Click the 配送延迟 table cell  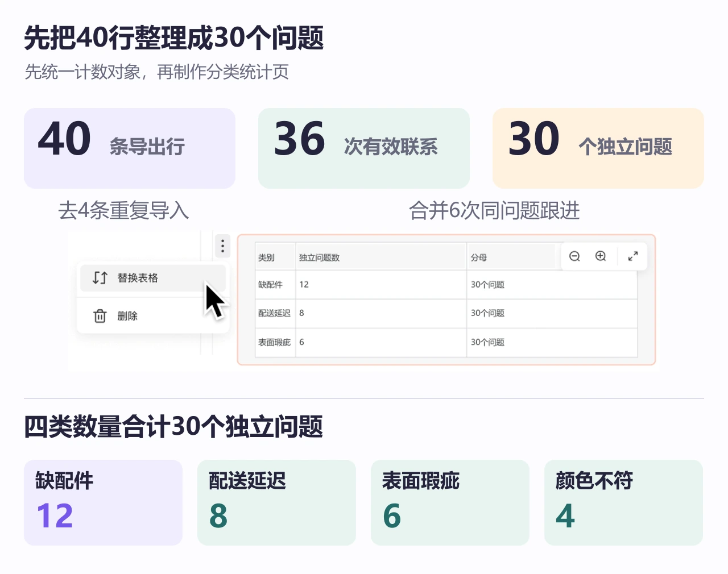(276, 313)
